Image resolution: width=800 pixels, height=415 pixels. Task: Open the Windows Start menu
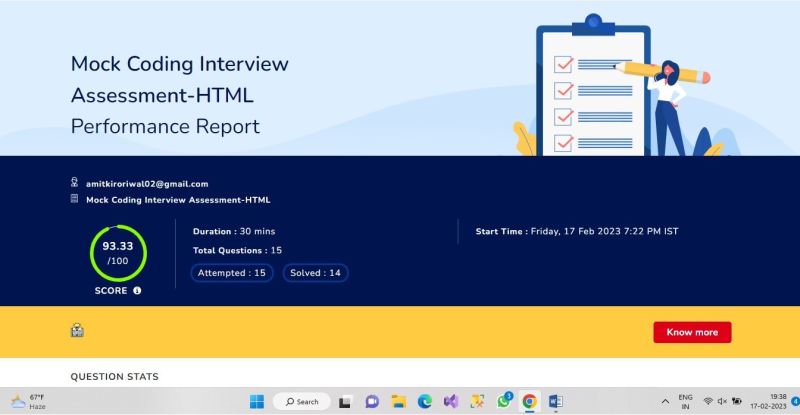(257, 402)
